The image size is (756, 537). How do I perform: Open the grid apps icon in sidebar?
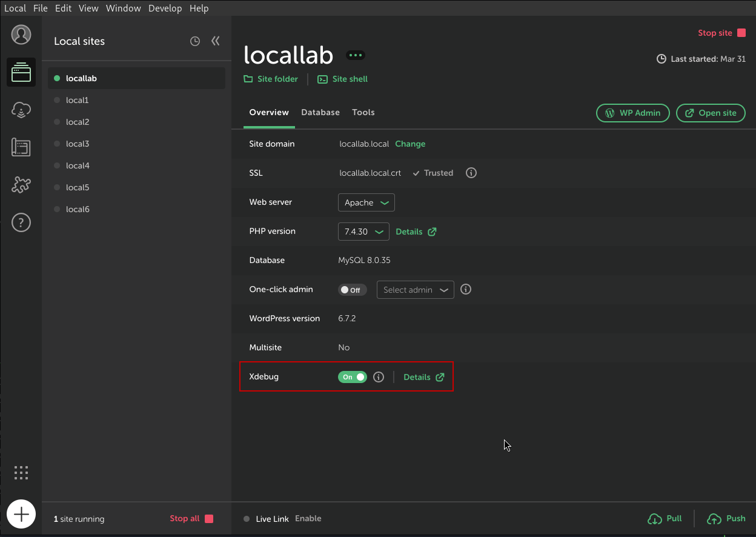click(21, 473)
